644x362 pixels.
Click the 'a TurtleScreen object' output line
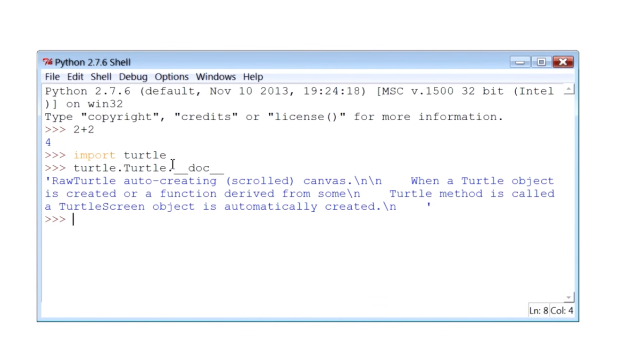click(x=238, y=206)
